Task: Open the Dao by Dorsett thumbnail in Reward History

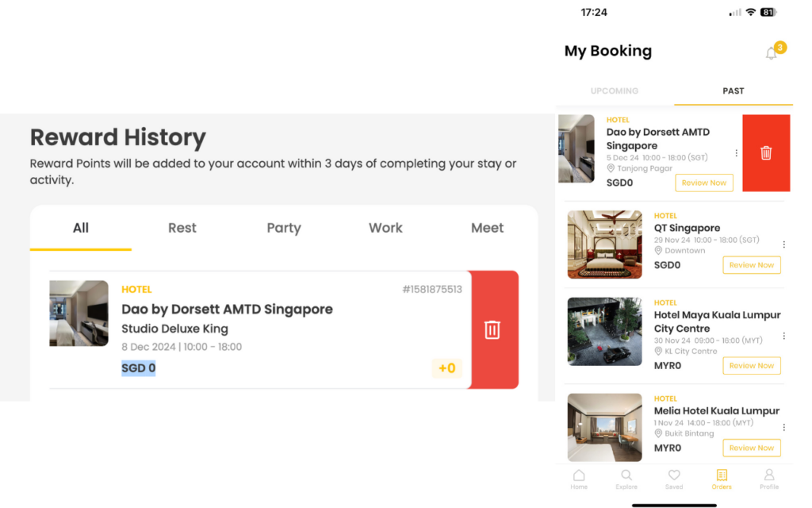Action: pos(79,313)
